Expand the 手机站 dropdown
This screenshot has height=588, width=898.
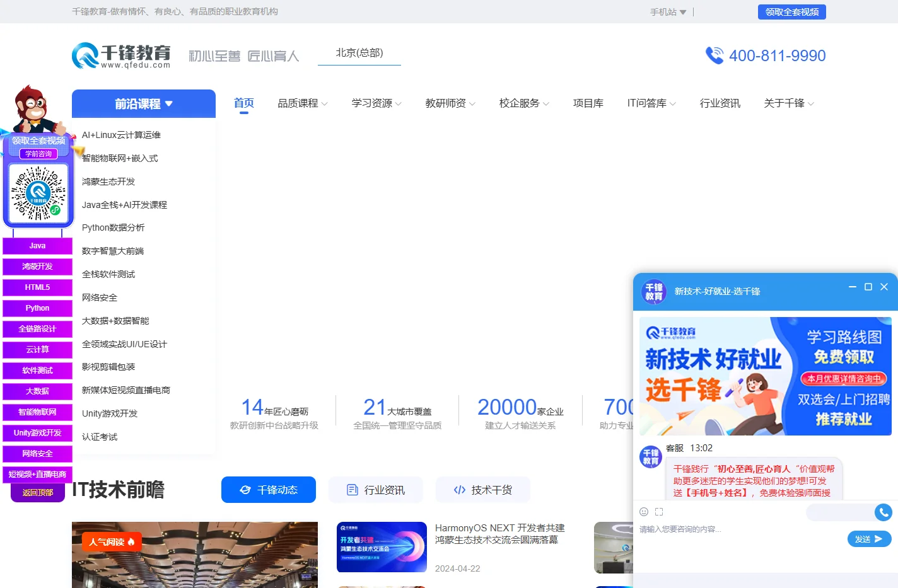[668, 12]
